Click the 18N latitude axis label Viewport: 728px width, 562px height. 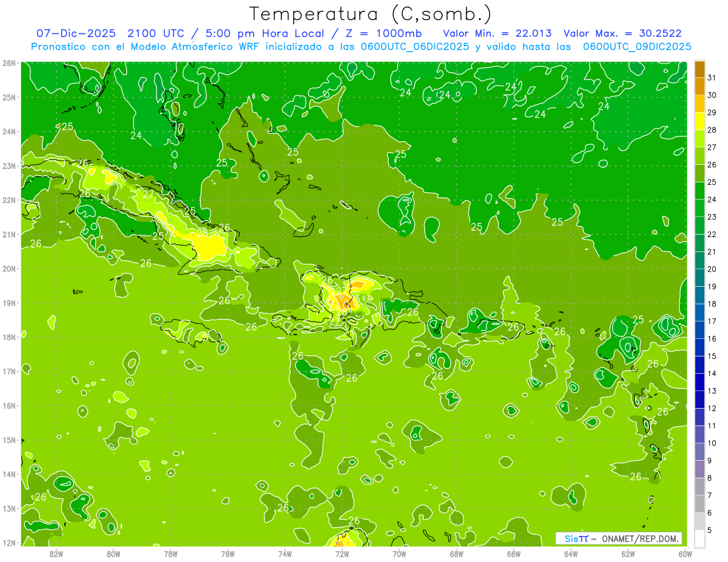pos(9,336)
